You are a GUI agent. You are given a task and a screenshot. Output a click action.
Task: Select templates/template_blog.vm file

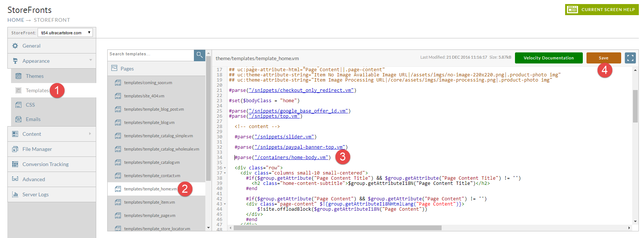click(x=156, y=123)
